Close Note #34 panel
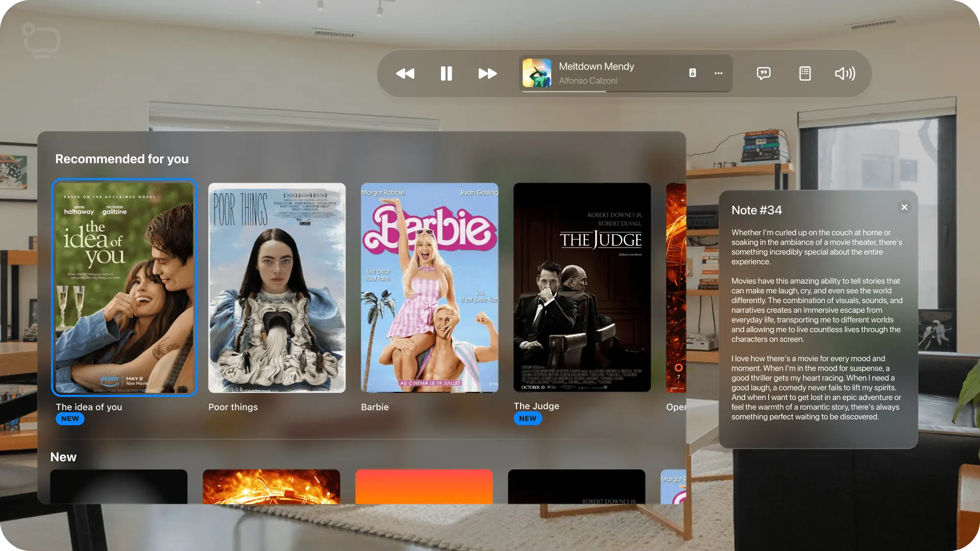 (904, 207)
